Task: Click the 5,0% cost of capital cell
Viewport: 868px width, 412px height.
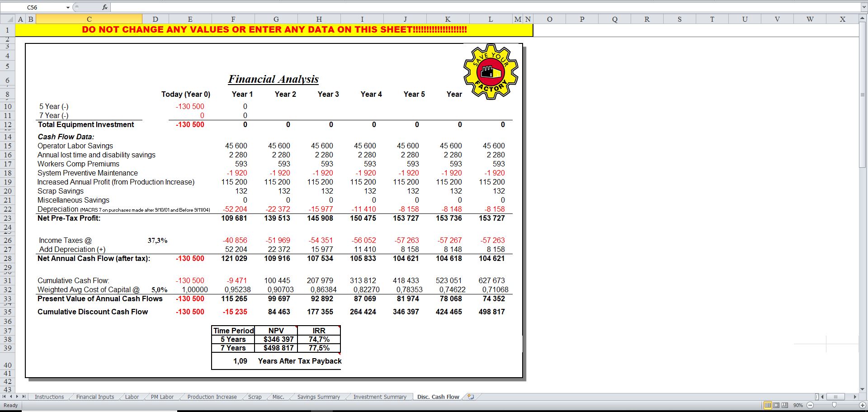Action: 159,289
